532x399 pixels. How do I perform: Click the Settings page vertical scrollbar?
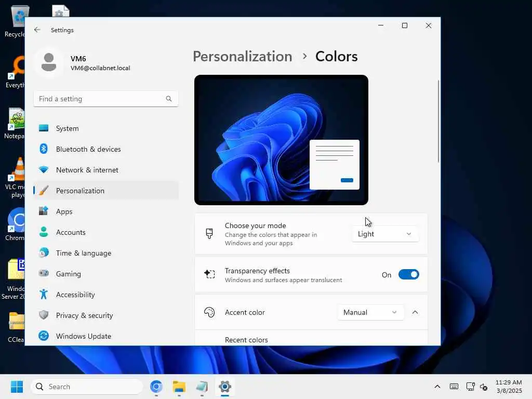438,122
